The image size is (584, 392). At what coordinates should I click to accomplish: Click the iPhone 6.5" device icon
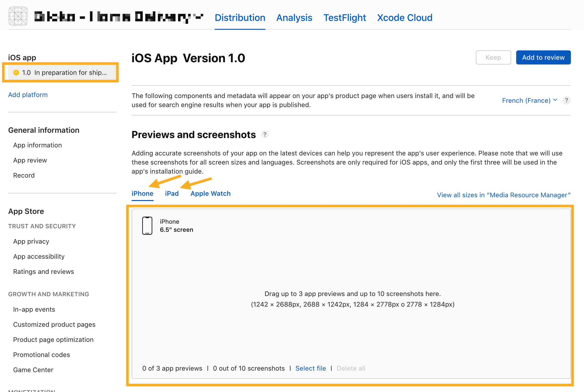coord(147,226)
